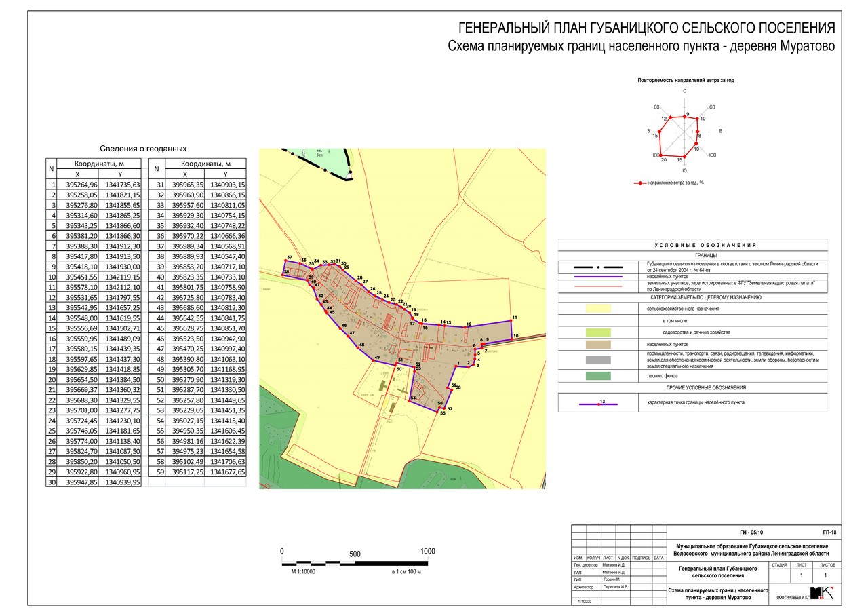Click the purple 'населённых пунктов' boundary line sample
868x614 pixels.
[599, 277]
